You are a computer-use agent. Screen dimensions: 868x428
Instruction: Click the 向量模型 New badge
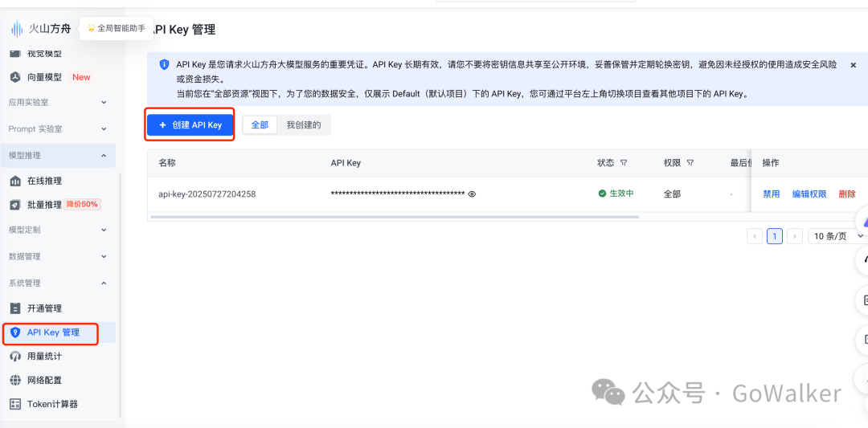click(x=81, y=77)
